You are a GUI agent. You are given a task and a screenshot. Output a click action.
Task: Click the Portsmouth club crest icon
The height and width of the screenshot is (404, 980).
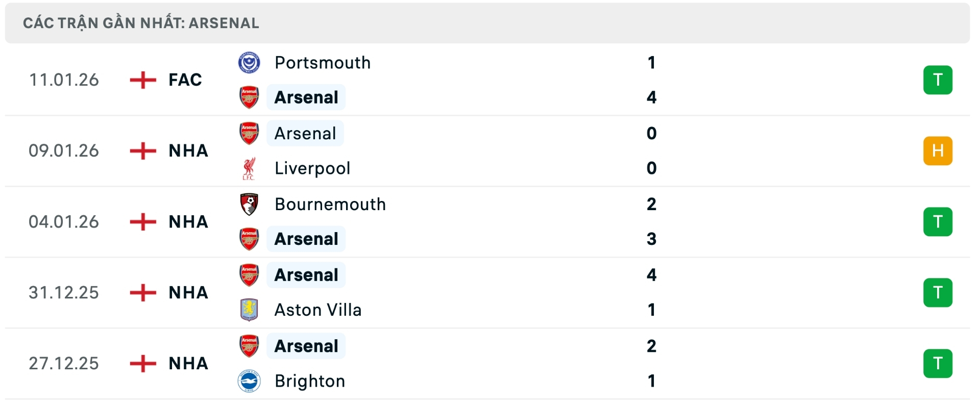(x=249, y=62)
